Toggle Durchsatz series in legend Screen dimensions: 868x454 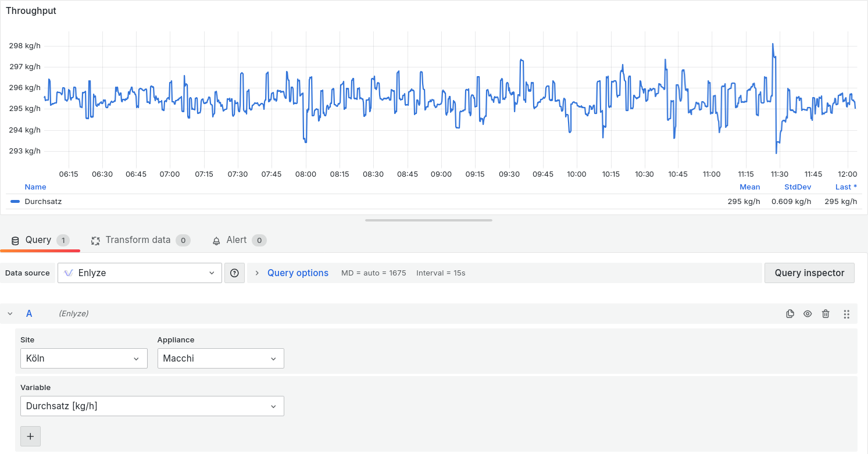click(x=43, y=202)
